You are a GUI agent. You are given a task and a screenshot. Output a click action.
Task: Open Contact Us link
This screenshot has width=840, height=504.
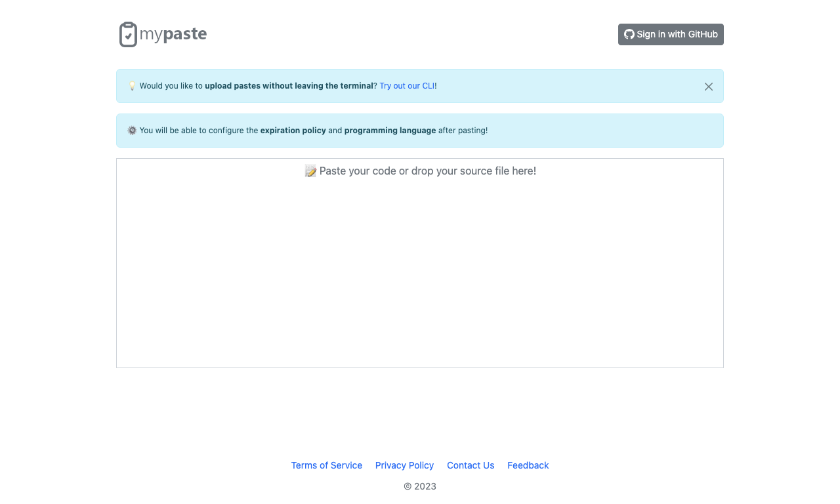[x=471, y=465]
